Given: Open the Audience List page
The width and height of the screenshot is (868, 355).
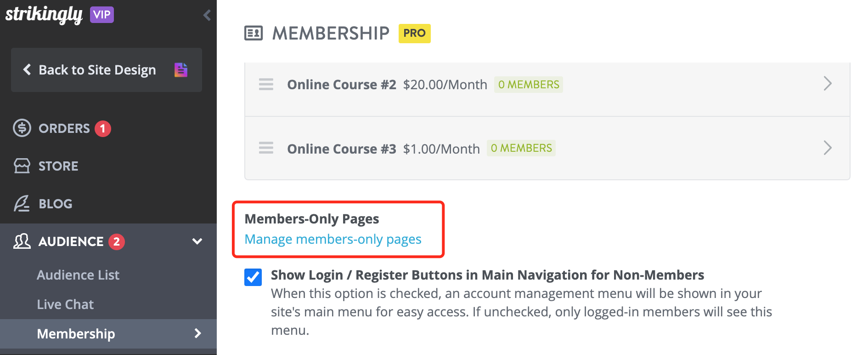Looking at the screenshot, I should pyautogui.click(x=78, y=275).
